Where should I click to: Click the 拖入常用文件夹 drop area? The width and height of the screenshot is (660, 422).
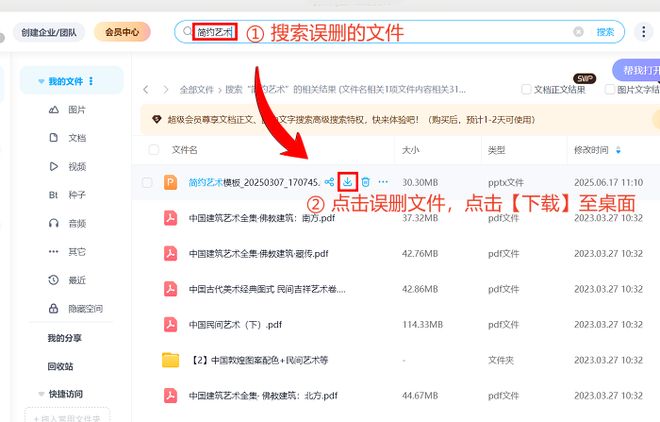click(67, 417)
